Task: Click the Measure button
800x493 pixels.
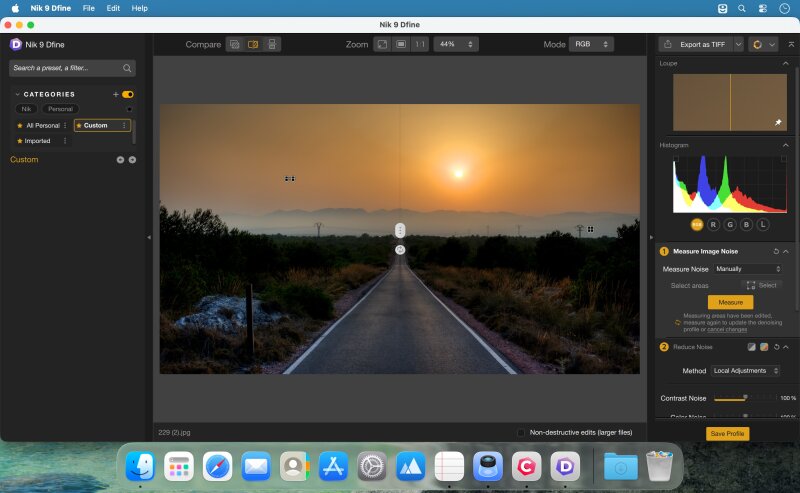Action: 731,302
